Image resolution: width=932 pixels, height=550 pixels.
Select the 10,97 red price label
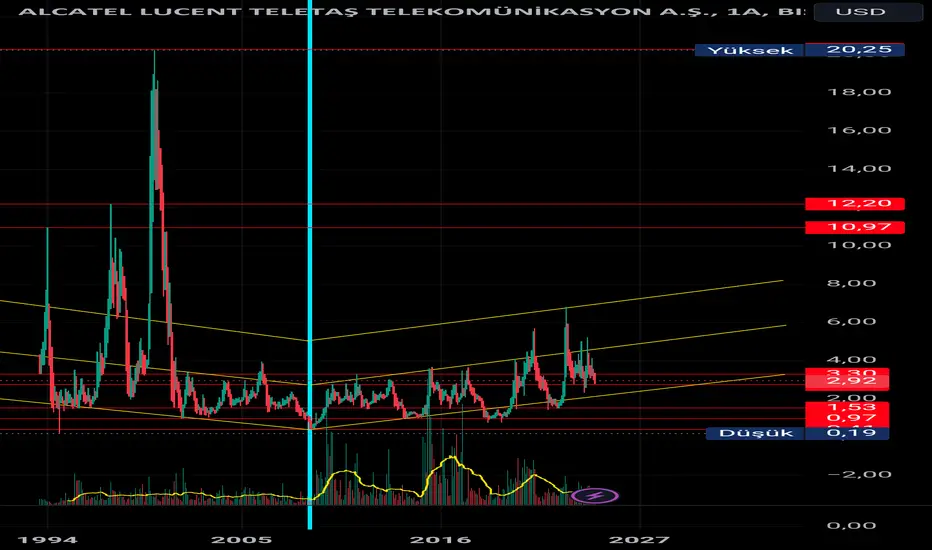[855, 227]
